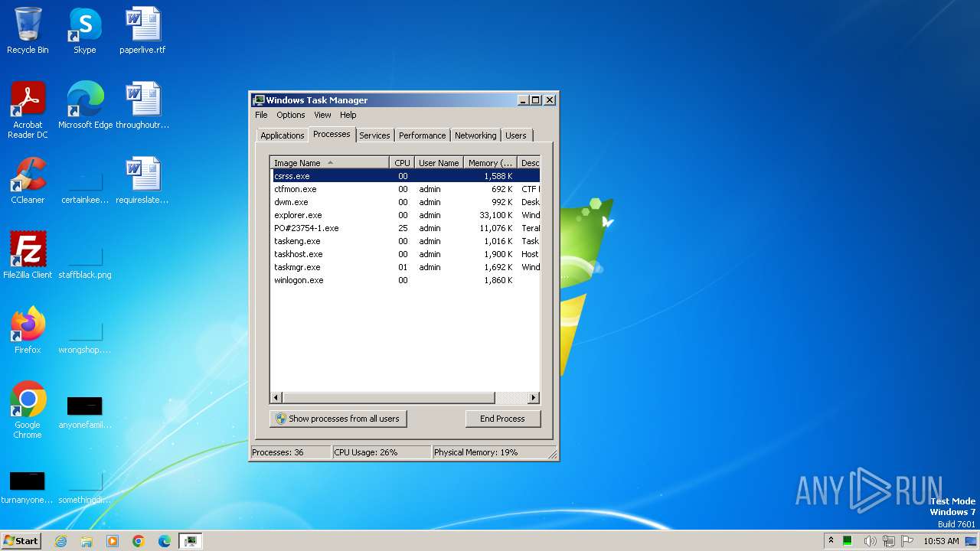Select the PO#23754-1.exe process row
The width and height of the screenshot is (980, 551).
[x=405, y=228]
